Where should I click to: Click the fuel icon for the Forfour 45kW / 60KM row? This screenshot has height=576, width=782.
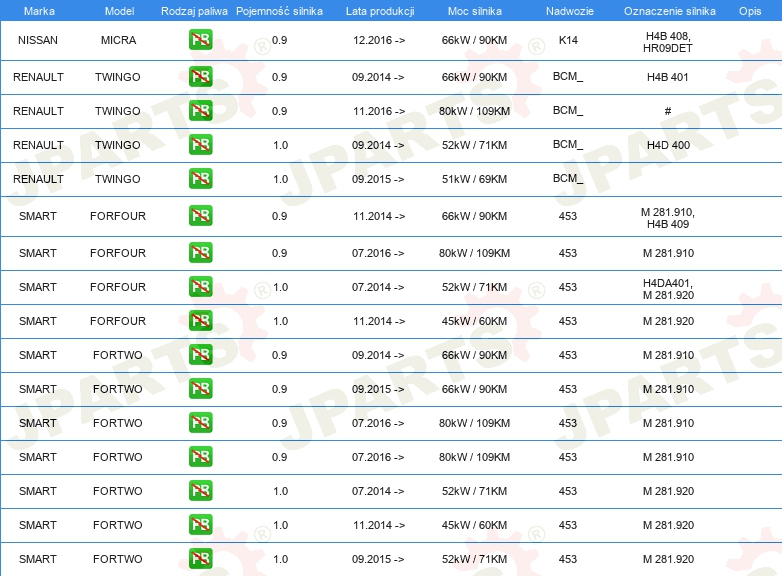[200, 321]
